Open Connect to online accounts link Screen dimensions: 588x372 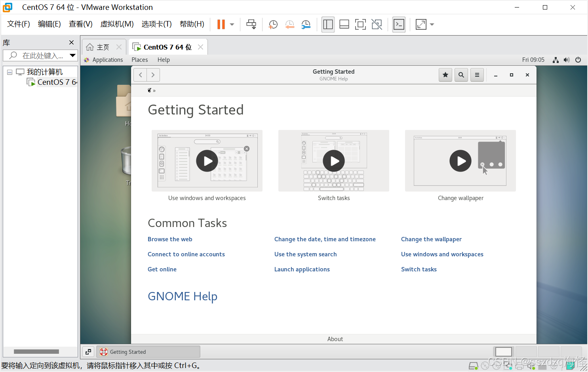tap(186, 254)
